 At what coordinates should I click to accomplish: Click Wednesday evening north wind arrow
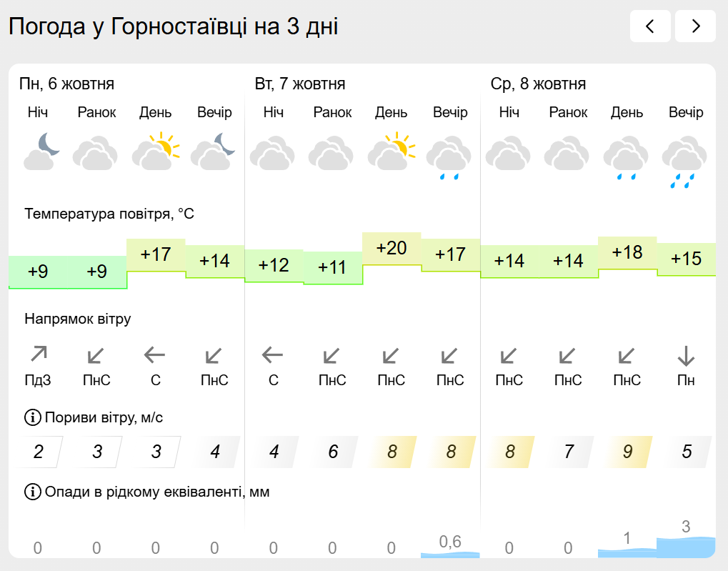pyautogui.click(x=686, y=355)
